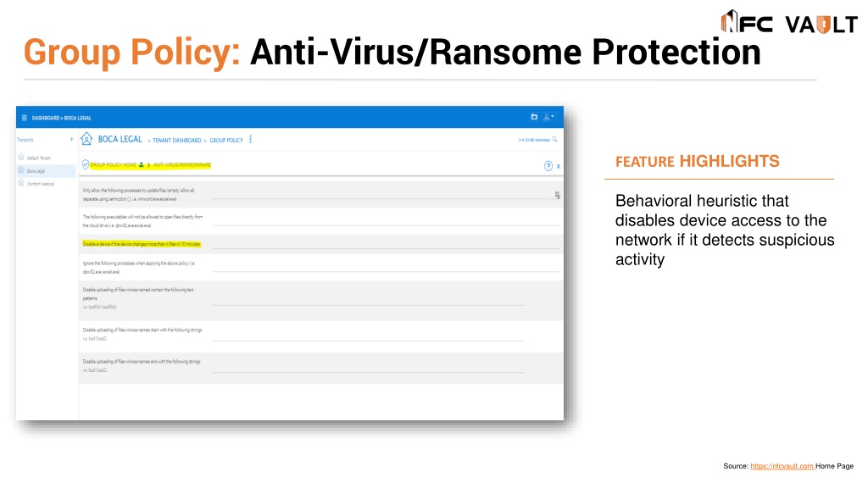Open the user account dropdown in the header
This screenshot has height=488, width=868.
(x=548, y=117)
